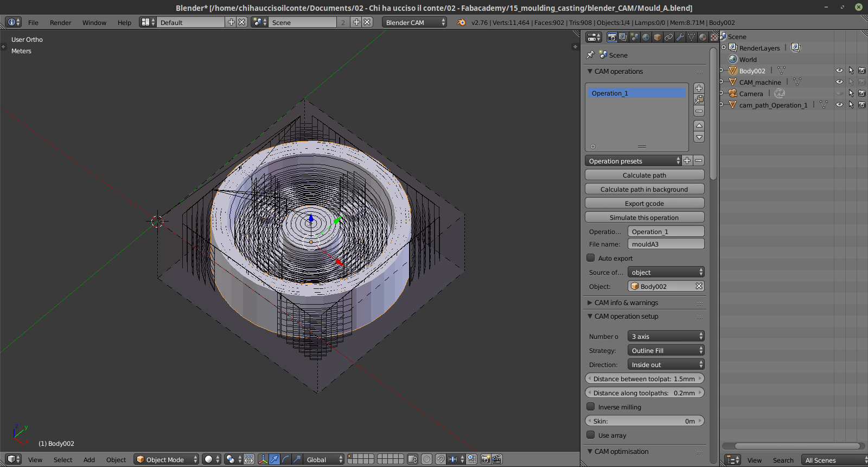The height and width of the screenshot is (467, 868).
Task: Toggle Body002 selectability arrow
Action: click(x=851, y=71)
